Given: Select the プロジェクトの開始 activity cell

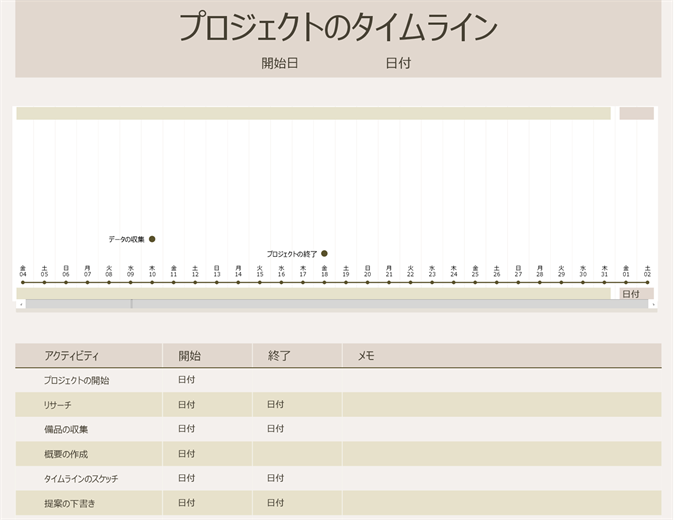Looking at the screenshot, I should 77,380.
